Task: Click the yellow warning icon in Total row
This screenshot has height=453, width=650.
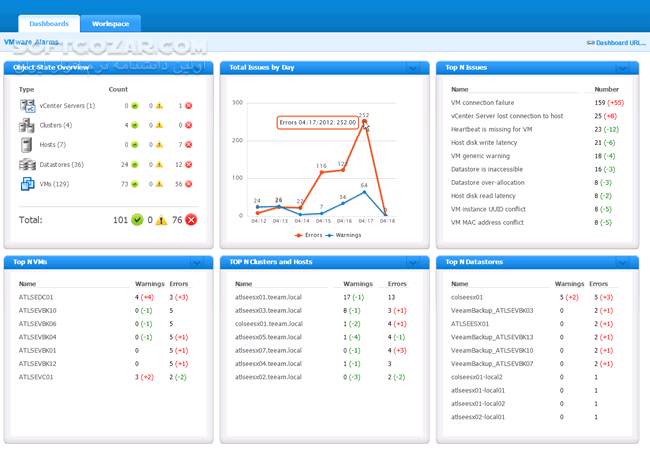Action: [162, 220]
